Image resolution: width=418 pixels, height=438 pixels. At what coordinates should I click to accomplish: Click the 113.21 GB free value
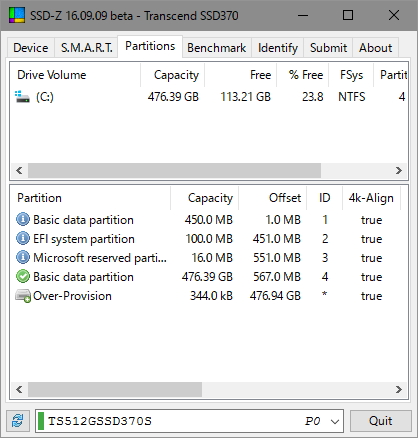point(246,97)
